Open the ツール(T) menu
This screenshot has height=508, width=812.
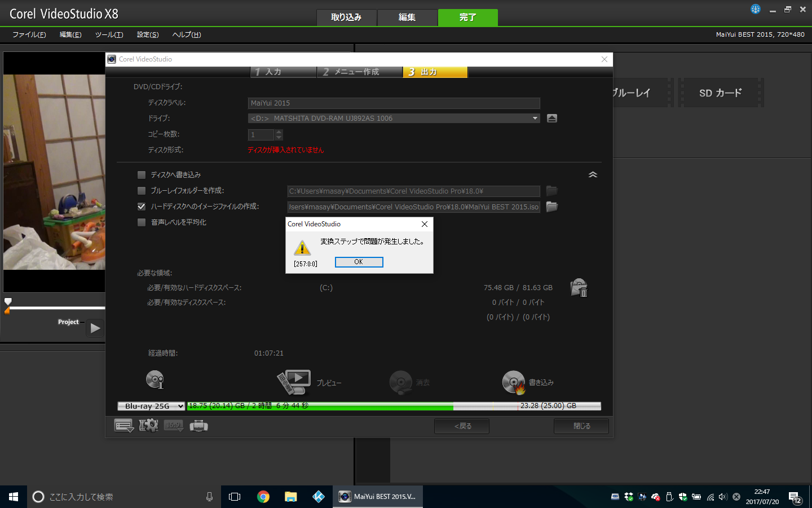[x=109, y=34]
